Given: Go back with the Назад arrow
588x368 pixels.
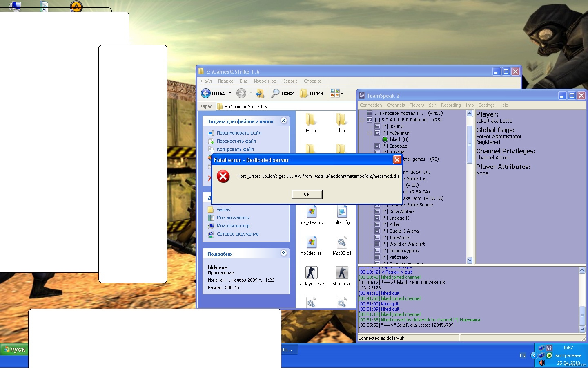Looking at the screenshot, I should (206, 93).
